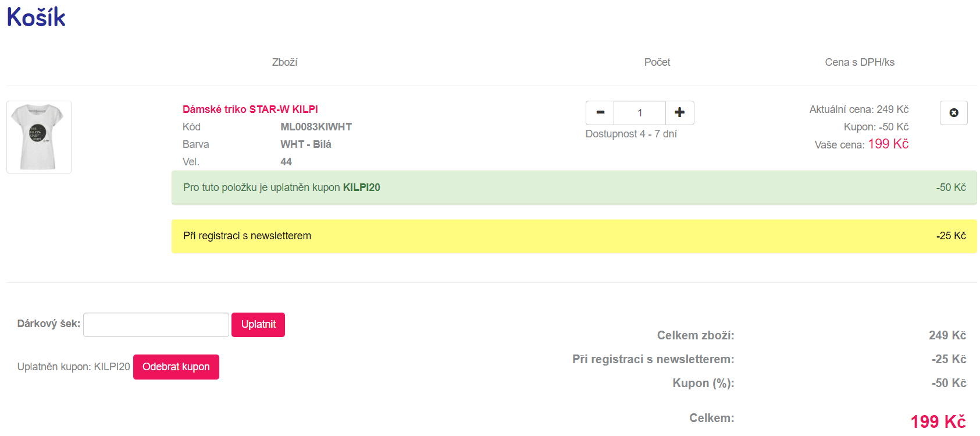Click the Odebrat kupon button
Image resolution: width=980 pixels, height=436 pixels.
tap(176, 367)
